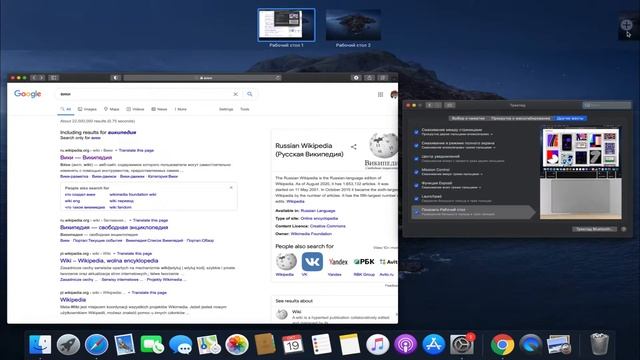
Task: Click Safari address bar
Action: tap(202, 78)
